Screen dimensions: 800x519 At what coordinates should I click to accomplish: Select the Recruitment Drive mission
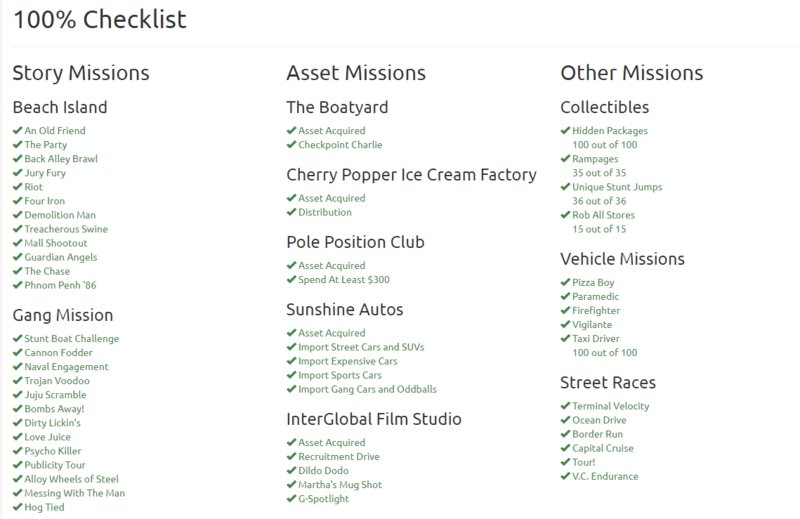click(339, 456)
